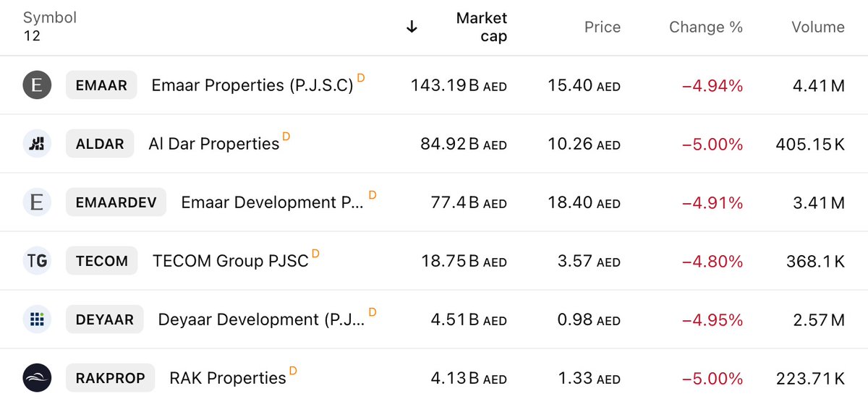The image size is (868, 404).
Task: Click the orange D marker beside Emaar Properties
Action: pyautogui.click(x=361, y=77)
